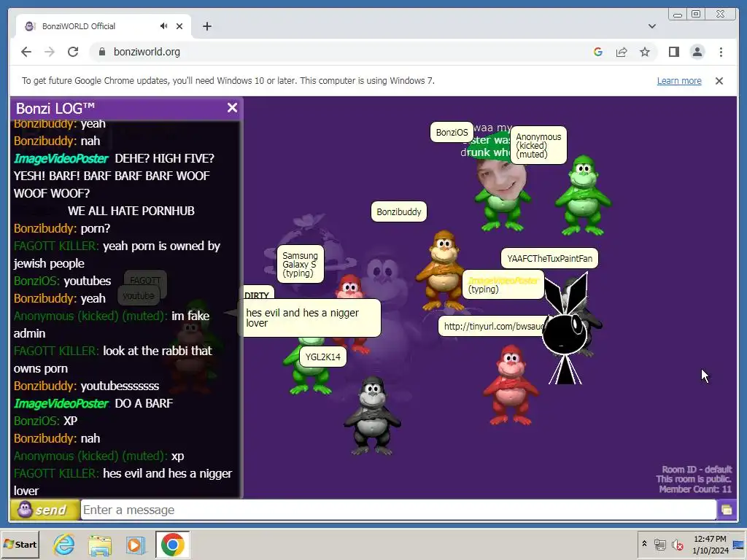Show hidden system tray icons
Viewport: 747px width, 560px height.
pos(645,544)
